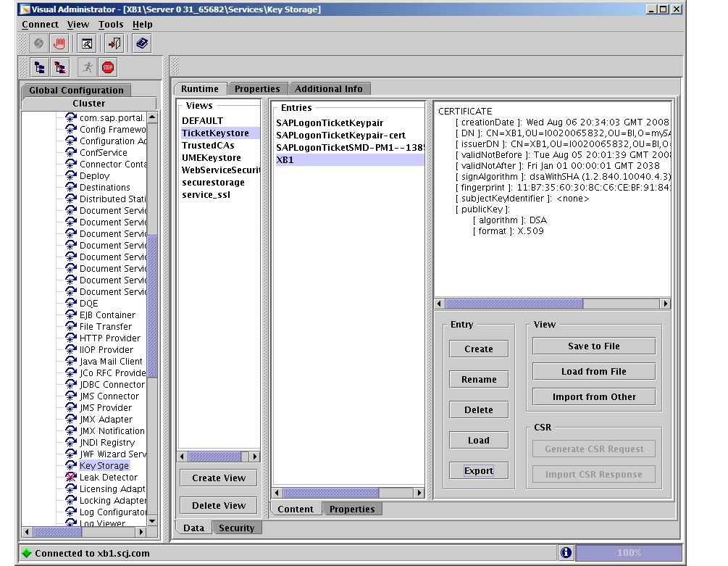Click the Leak Detector stopped service icon
Image resolution: width=728 pixels, height=566 pixels.
click(x=70, y=477)
